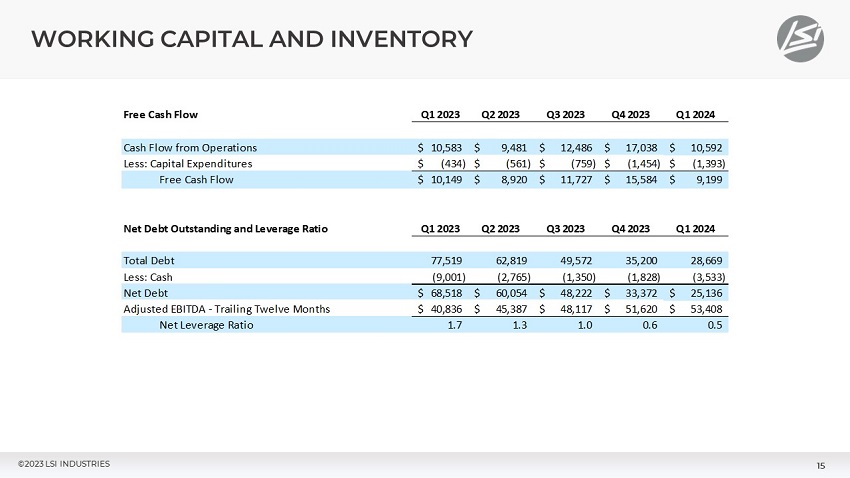The height and width of the screenshot is (478, 850).
Task: Select the Adjusted EBITDA Trailing Twelve Months label
Action: point(226,308)
